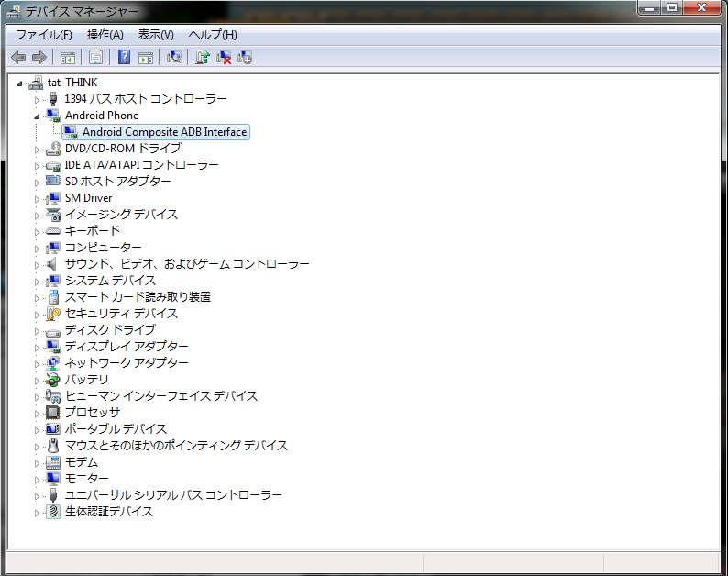Screen dimensions: 728x576
Task: Click the ポータブル デバイス icon
Action: 53,428
